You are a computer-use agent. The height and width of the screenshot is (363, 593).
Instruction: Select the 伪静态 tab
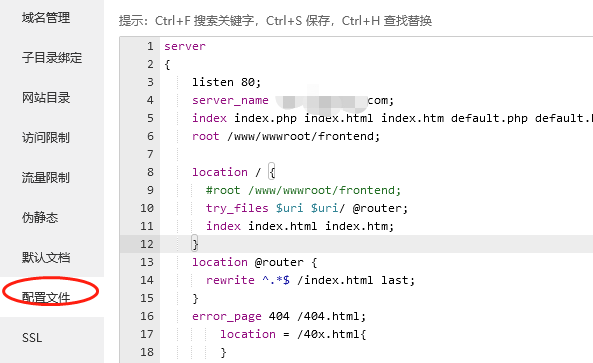tap(40, 218)
